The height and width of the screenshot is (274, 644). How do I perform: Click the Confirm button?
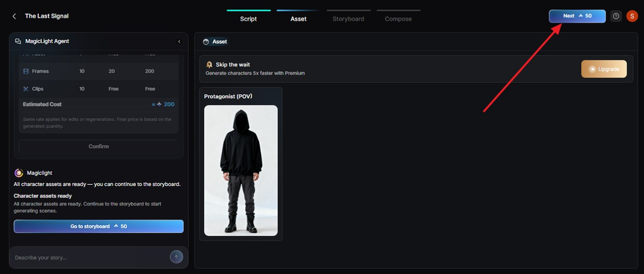tap(99, 146)
